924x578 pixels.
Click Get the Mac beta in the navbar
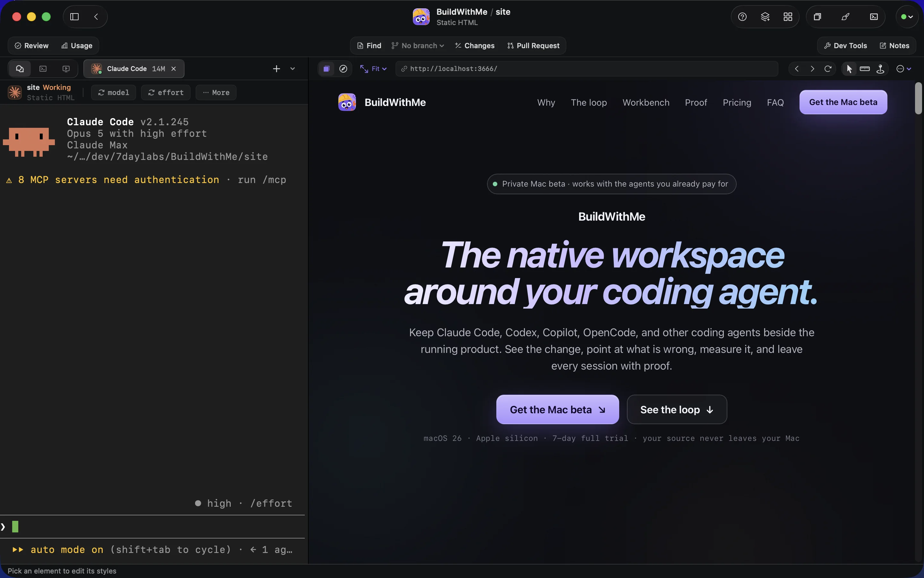click(x=843, y=102)
